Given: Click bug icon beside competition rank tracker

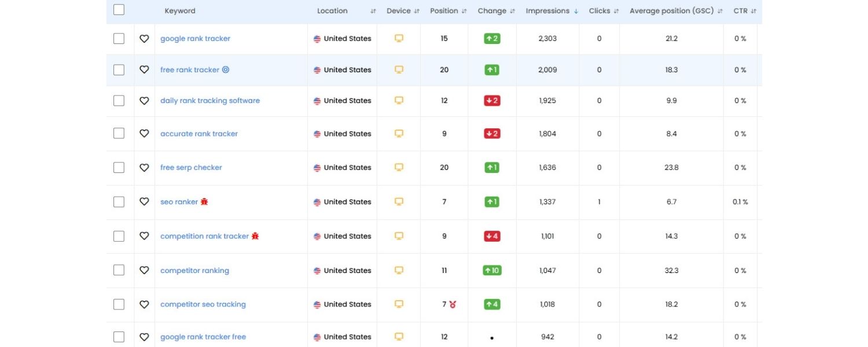Looking at the screenshot, I should (255, 236).
